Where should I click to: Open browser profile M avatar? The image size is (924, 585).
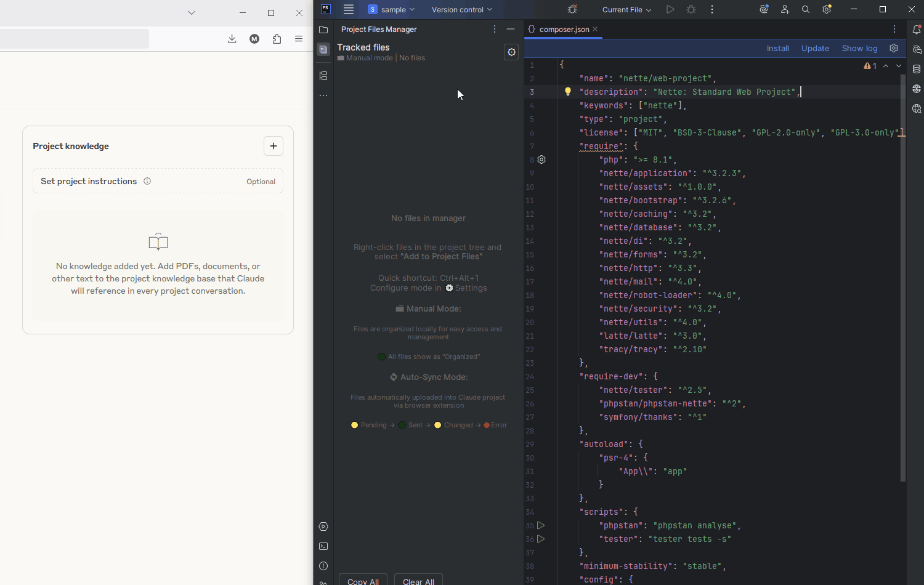(254, 39)
